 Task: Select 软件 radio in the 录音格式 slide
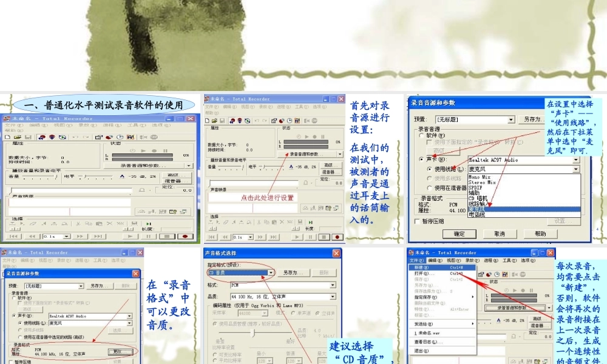[15, 298]
